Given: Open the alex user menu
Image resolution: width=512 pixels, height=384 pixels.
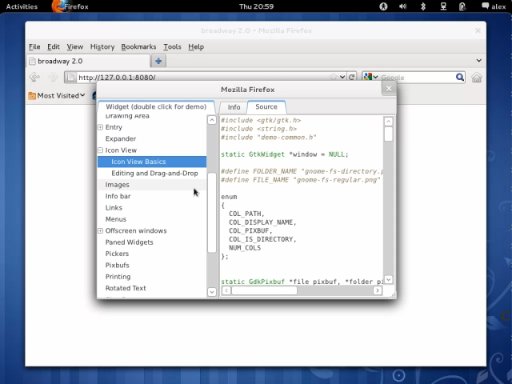Looking at the screenshot, I should pyautogui.click(x=494, y=6).
